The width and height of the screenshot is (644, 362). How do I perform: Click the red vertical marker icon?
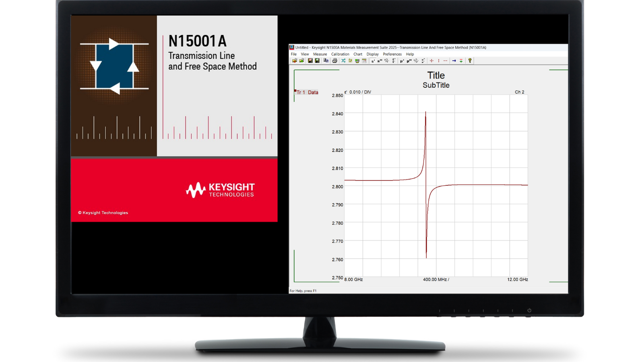(439, 61)
